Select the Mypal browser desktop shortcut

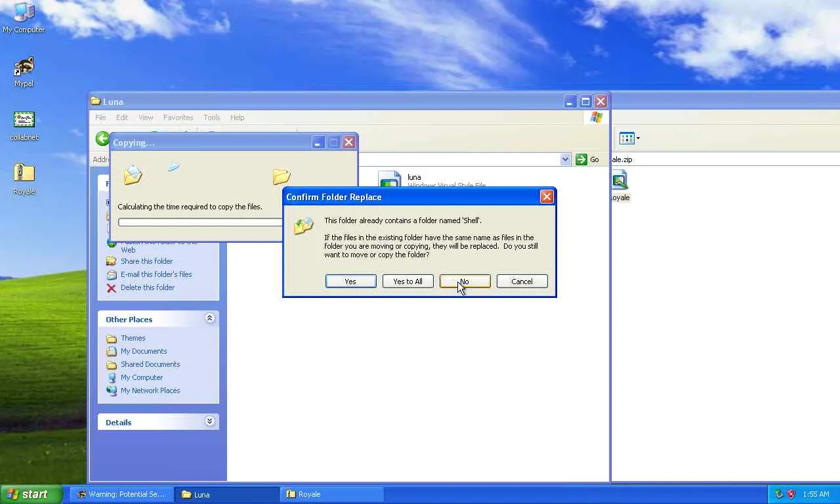click(x=24, y=72)
